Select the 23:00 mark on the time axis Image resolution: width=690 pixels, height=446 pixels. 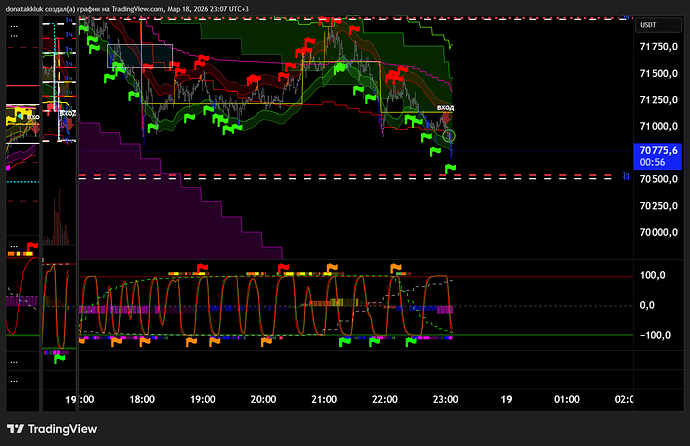pos(444,398)
